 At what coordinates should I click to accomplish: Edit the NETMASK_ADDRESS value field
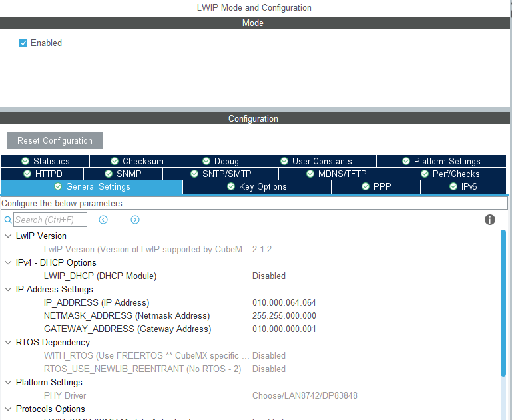[284, 315]
